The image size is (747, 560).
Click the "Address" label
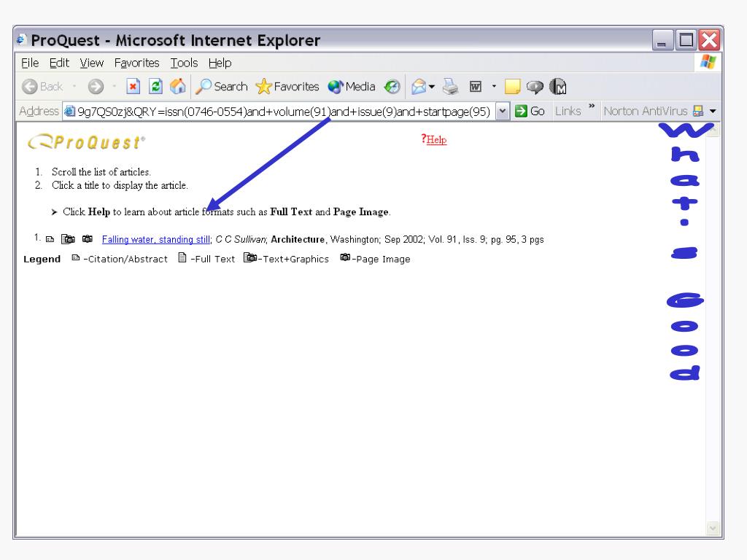click(39, 111)
